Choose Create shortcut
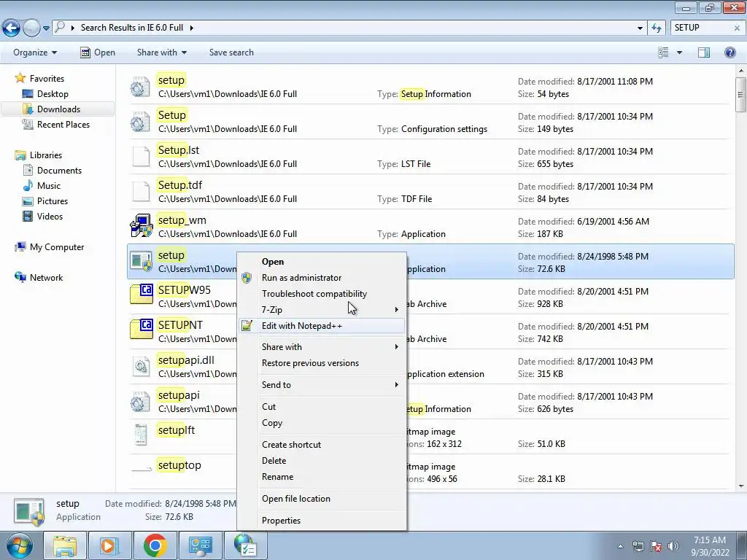 322,444
